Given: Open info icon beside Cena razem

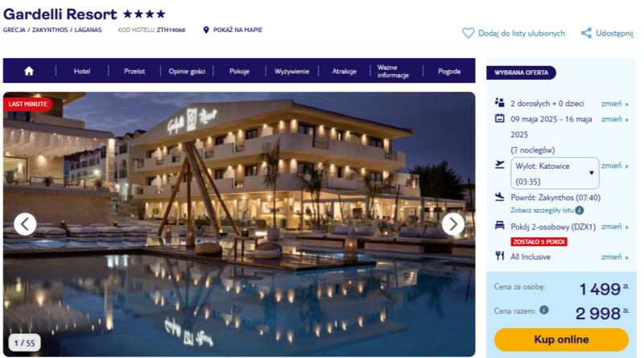Looking at the screenshot, I should tap(544, 310).
